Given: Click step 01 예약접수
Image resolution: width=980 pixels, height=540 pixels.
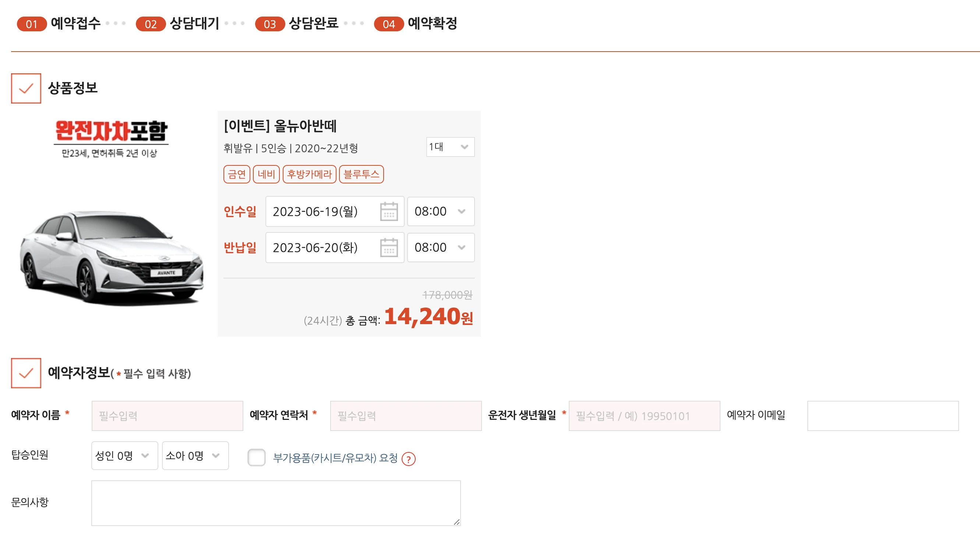Looking at the screenshot, I should (59, 24).
